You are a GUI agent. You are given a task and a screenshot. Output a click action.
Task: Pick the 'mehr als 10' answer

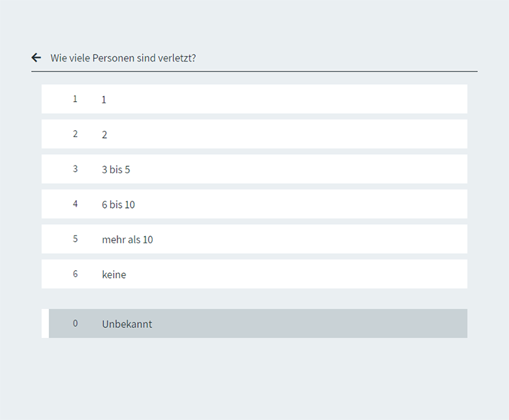pyautogui.click(x=127, y=240)
